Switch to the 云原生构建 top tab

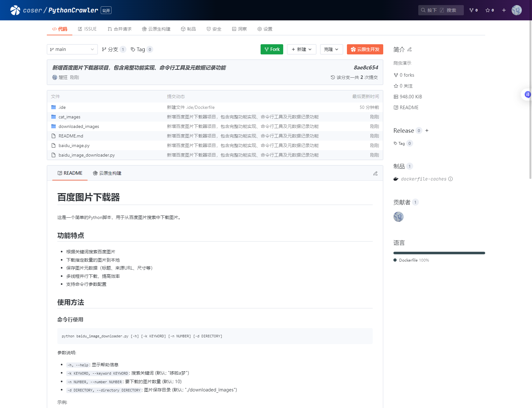coord(156,29)
